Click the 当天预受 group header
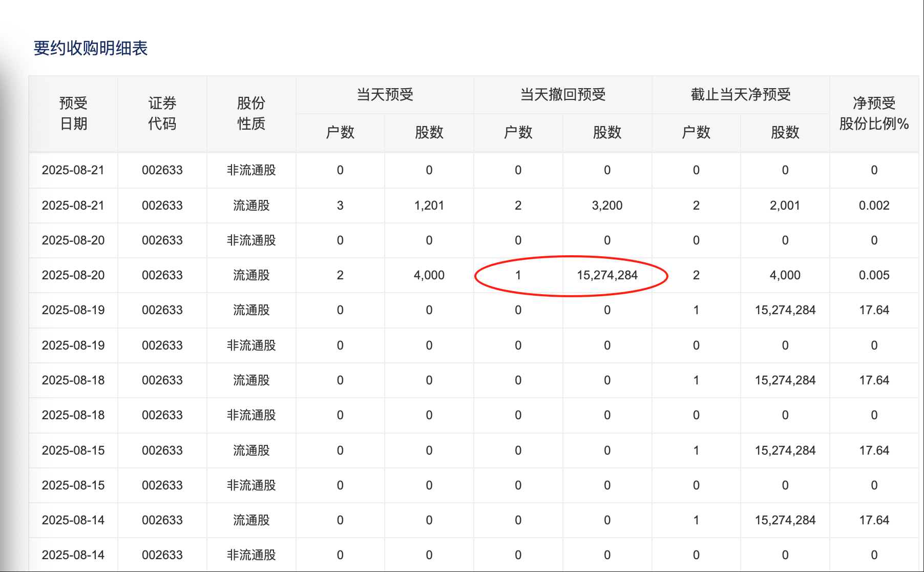This screenshot has height=572, width=924. pyautogui.click(x=385, y=94)
